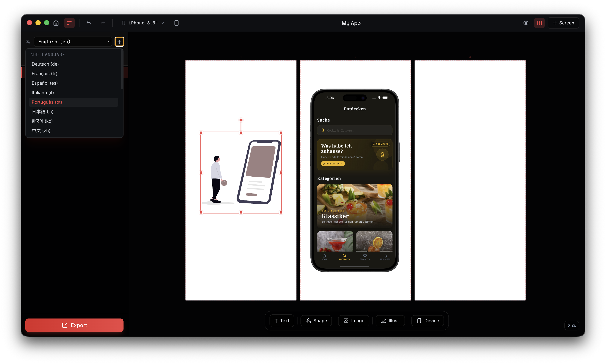Open the iPhone 6.5" device dropdown
The height and width of the screenshot is (364, 606).
142,23
